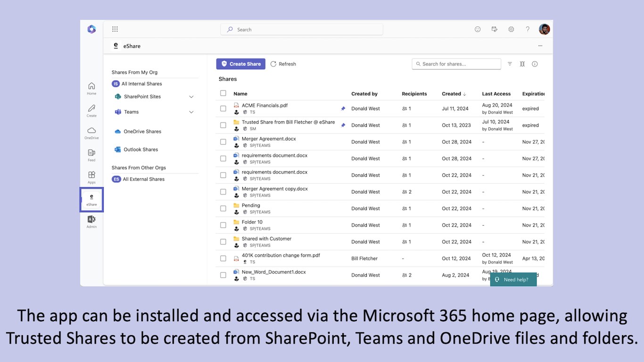Toggle the select-all checkbox in table header

223,93
